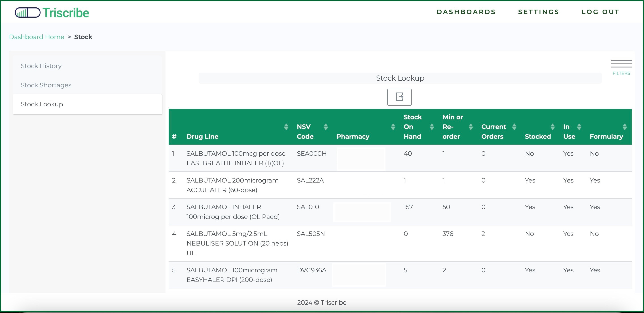Click In Use Yes for DVG936A
This screenshot has height=313, width=644.
point(568,270)
